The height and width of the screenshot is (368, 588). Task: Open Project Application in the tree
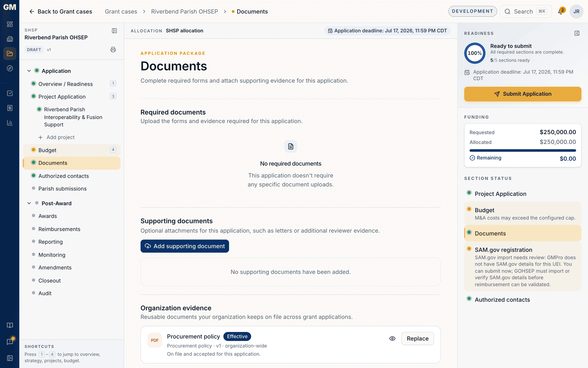pyautogui.click(x=72, y=96)
